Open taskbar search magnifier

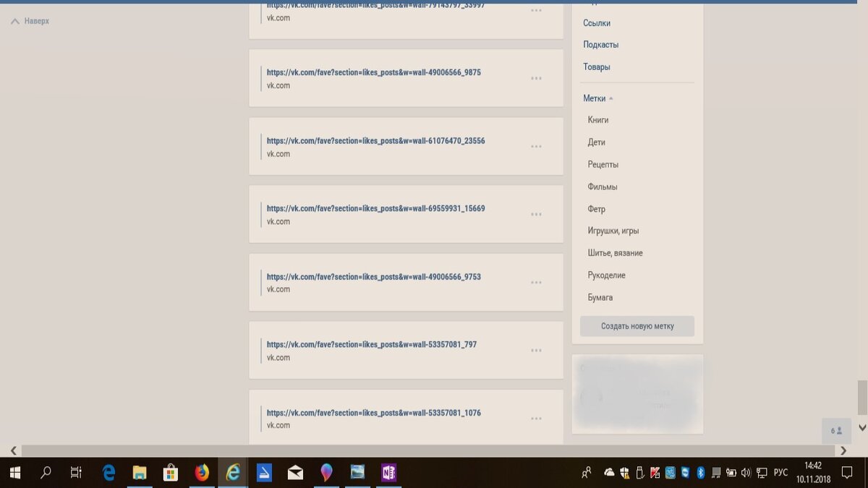click(x=46, y=473)
